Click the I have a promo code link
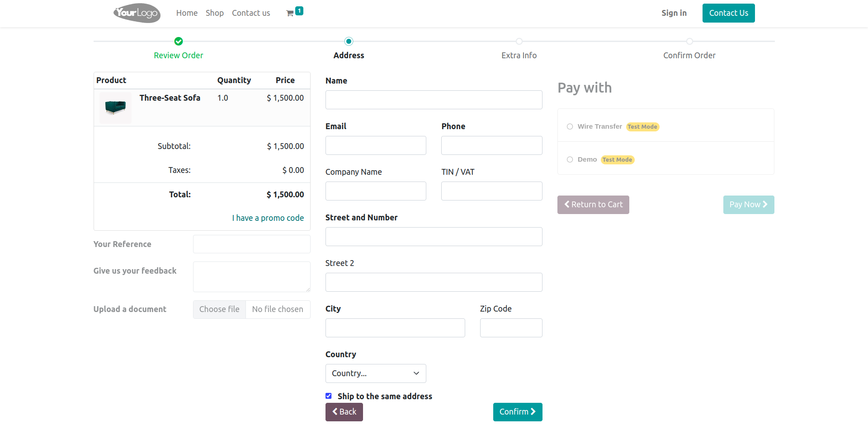The height and width of the screenshot is (443, 868). [268, 218]
